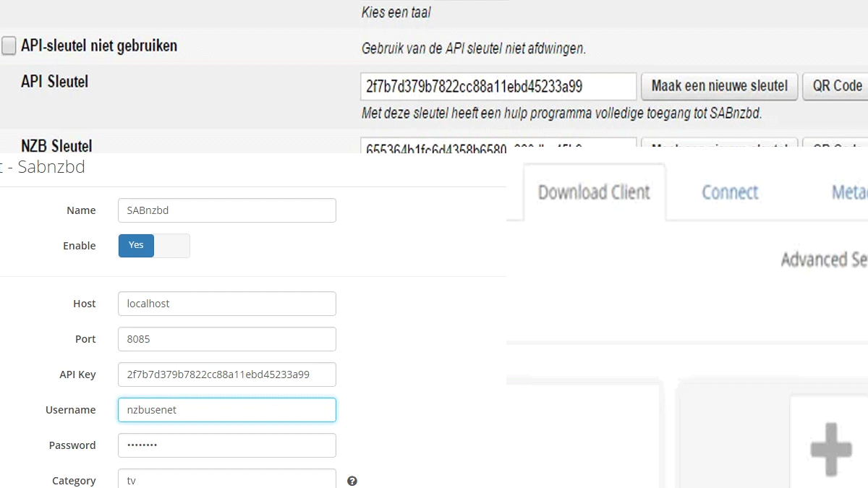Image resolution: width=868 pixels, height=488 pixels.
Task: Switch to the Download Client tab
Action: [x=594, y=192]
